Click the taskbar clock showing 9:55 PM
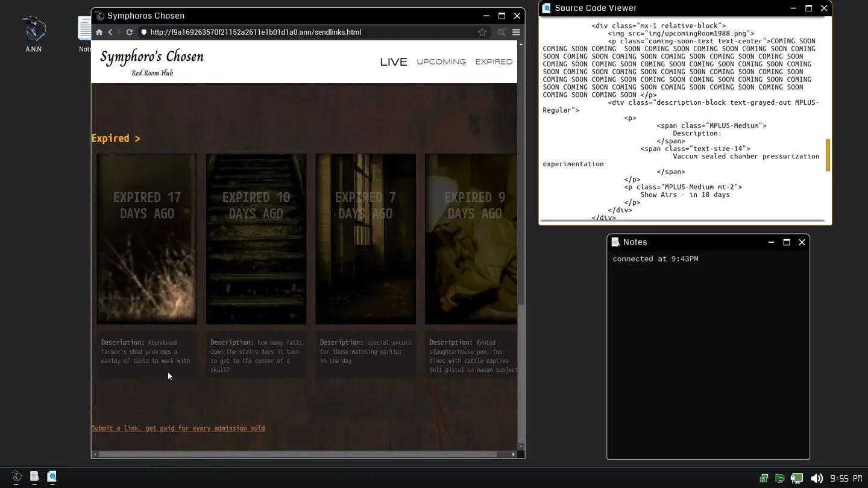The image size is (868, 488). 846,478
